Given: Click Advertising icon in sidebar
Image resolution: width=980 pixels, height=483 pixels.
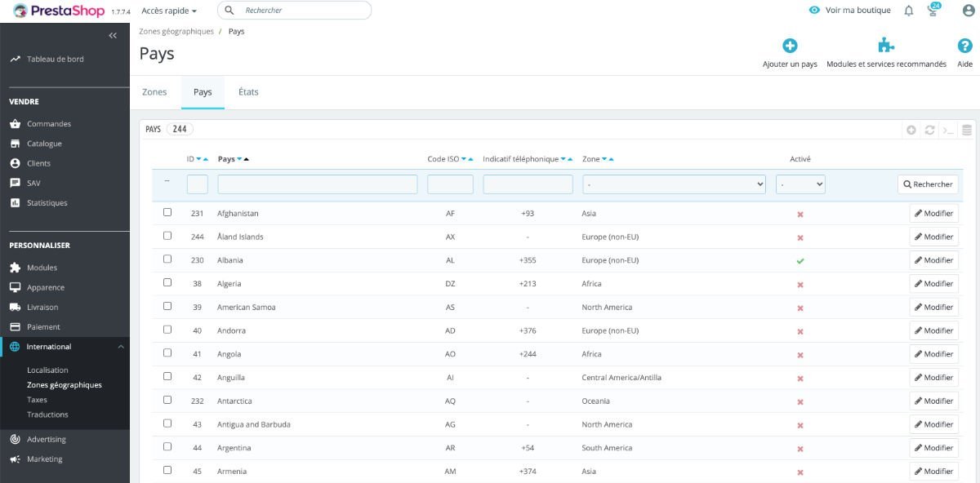Looking at the screenshot, I should (x=15, y=439).
